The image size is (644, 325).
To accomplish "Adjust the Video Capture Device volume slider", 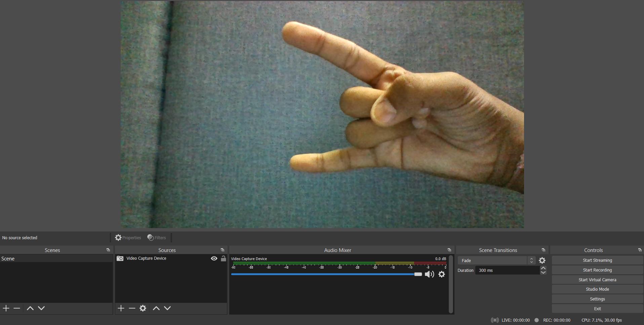I will click(x=418, y=274).
